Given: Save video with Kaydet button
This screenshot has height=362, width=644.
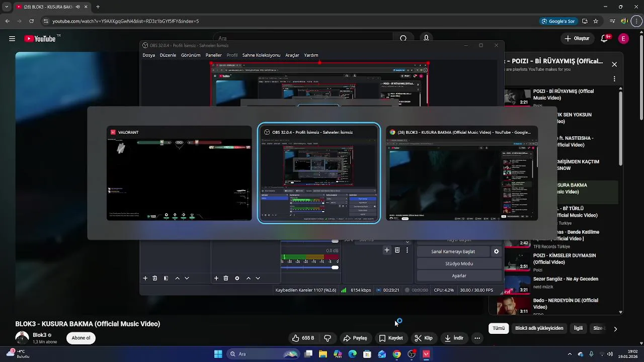Looking at the screenshot, I should tap(391, 338).
